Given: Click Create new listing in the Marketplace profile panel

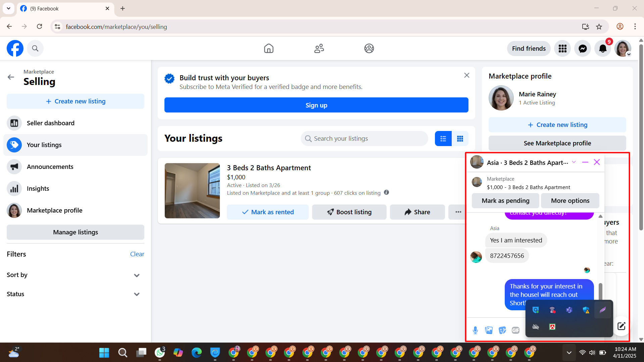Looking at the screenshot, I should click(x=557, y=125).
